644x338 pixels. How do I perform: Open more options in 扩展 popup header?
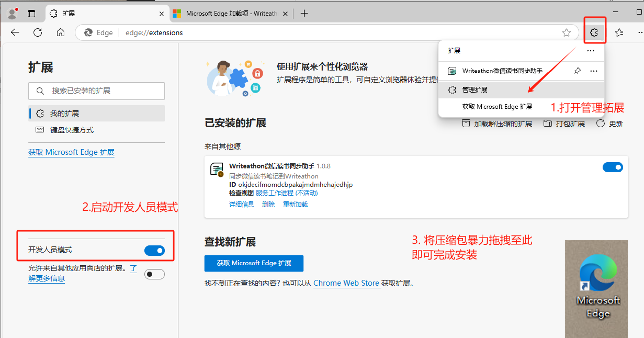pyautogui.click(x=591, y=51)
